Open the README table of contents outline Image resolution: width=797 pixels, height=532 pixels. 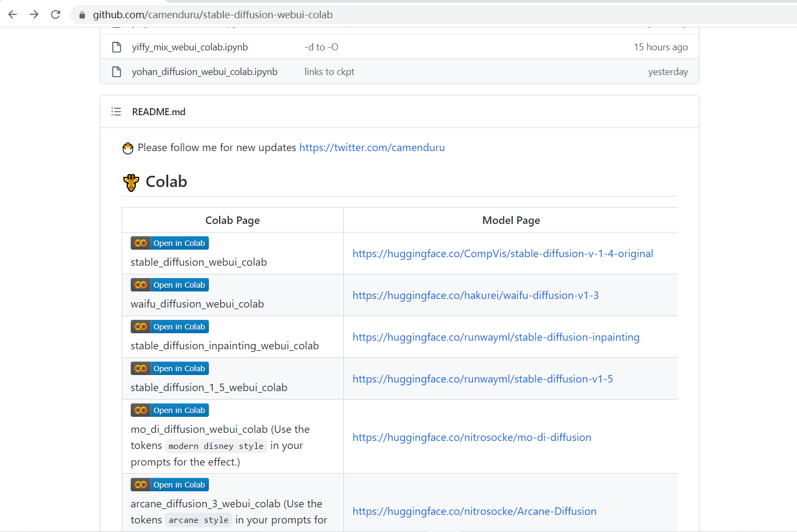coord(116,111)
